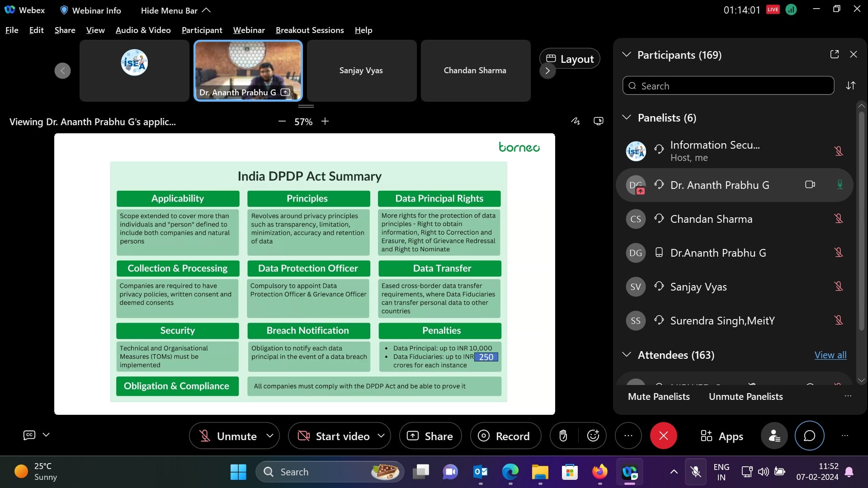Click the raise hand icon
The height and width of the screenshot is (488, 868).
(563, 436)
